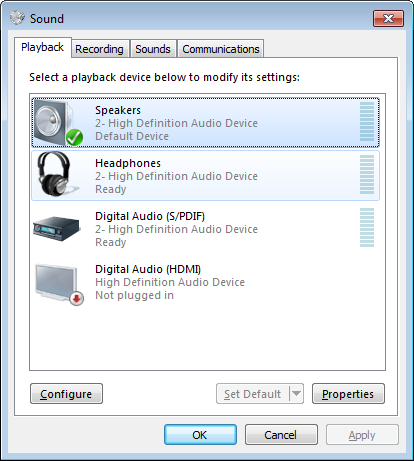This screenshot has width=414, height=461.
Task: Click the Headphones volume level meter
Action: (367, 175)
